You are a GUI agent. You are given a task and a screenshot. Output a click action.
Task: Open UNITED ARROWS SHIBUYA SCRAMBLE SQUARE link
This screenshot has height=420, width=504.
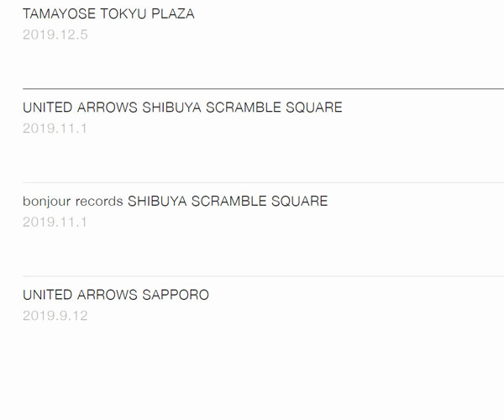coord(182,108)
